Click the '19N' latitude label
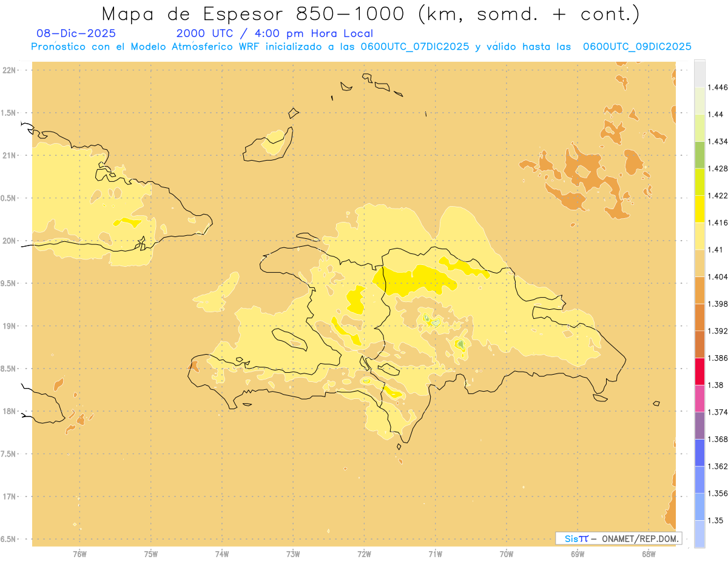Viewport: 728px width, 562px height. coord(10,326)
